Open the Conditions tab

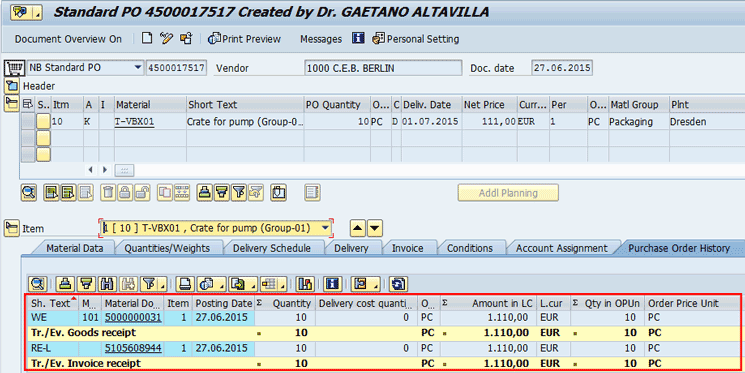point(469,248)
